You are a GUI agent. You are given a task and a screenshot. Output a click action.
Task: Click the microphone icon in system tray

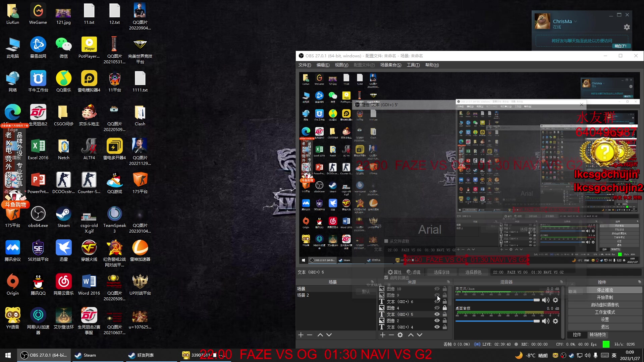[x=595, y=355]
